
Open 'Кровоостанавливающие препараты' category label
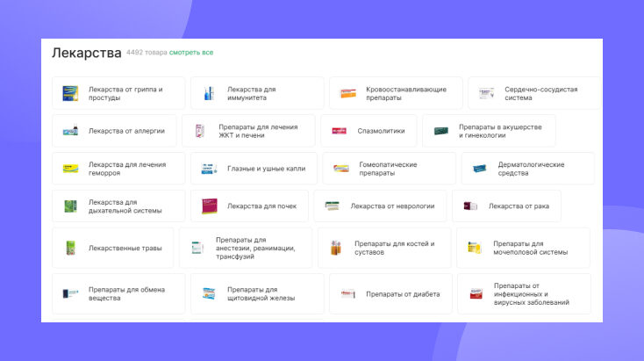[405, 93]
